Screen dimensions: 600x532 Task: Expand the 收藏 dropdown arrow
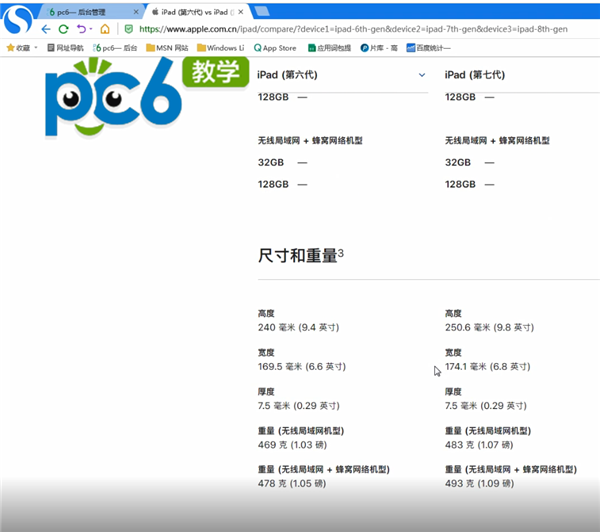36,48
